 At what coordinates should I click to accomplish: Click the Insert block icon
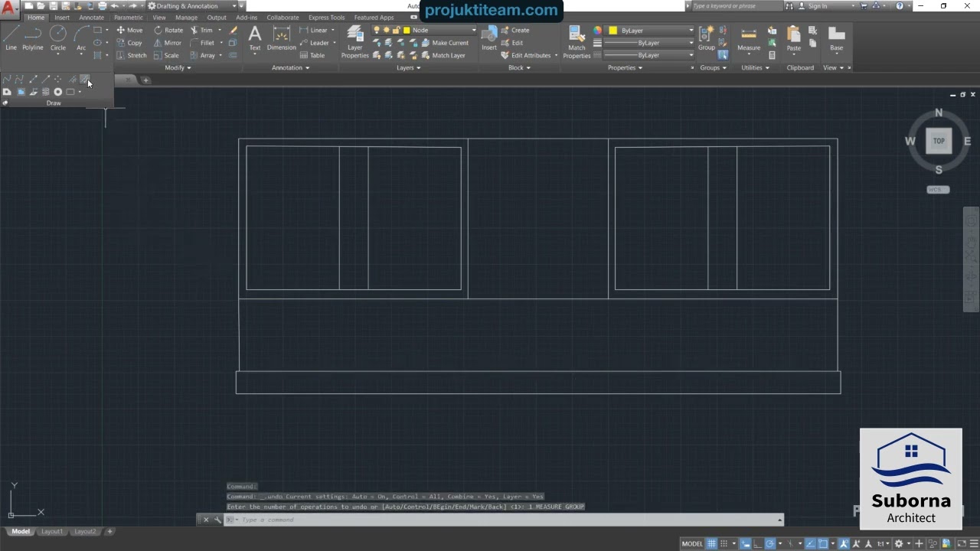[x=489, y=38]
